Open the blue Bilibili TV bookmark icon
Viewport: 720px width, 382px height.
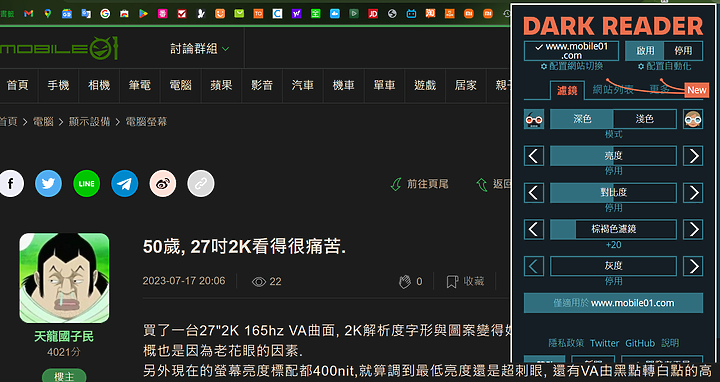411,14
